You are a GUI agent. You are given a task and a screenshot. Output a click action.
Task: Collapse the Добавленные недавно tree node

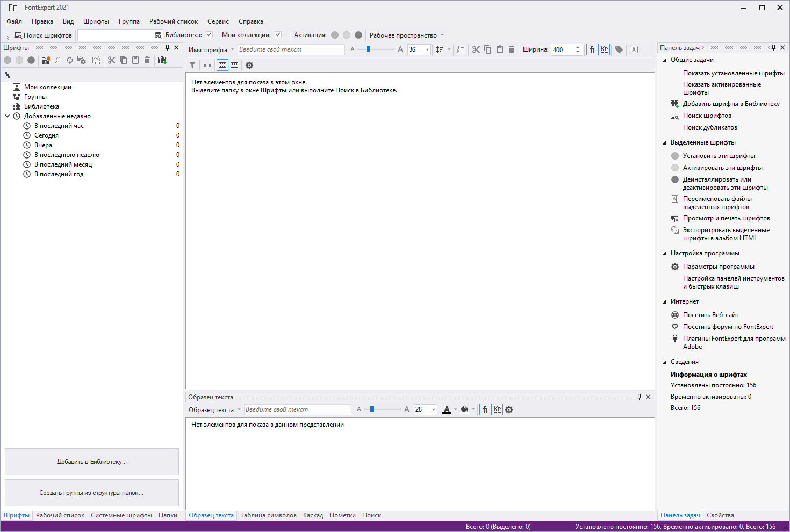[x=8, y=116]
